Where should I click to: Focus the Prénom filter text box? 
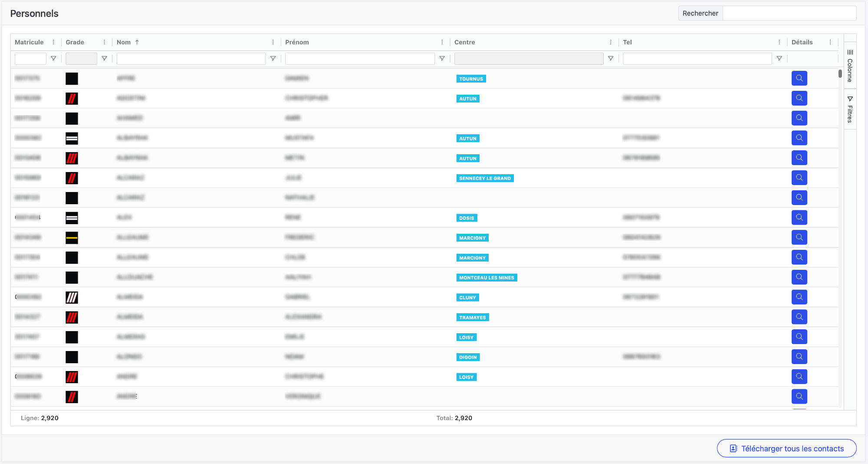point(360,59)
